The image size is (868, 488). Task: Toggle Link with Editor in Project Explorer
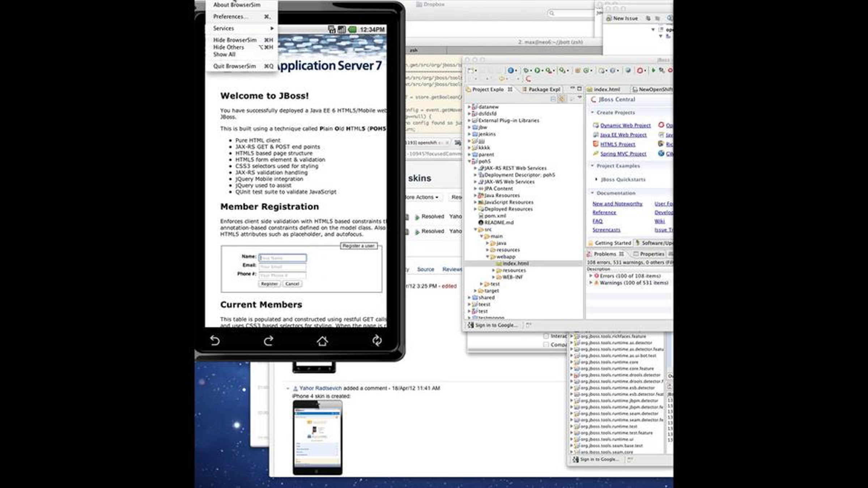[x=561, y=99]
